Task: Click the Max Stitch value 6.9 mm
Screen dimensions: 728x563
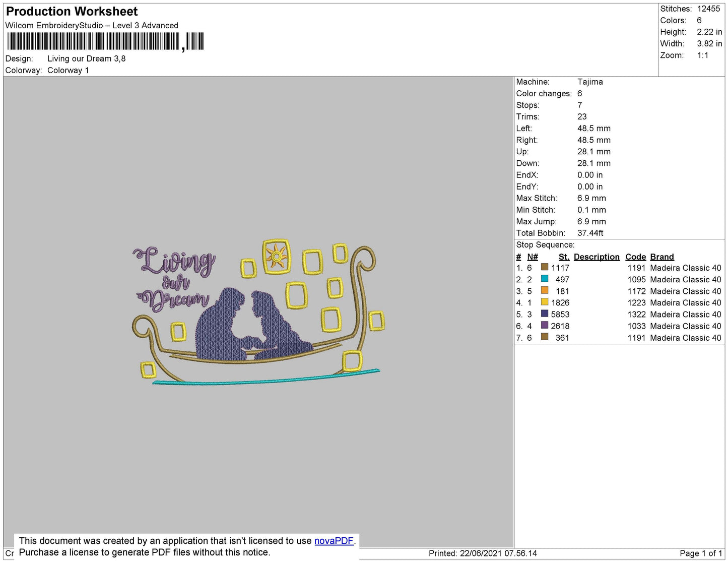Action: click(591, 198)
